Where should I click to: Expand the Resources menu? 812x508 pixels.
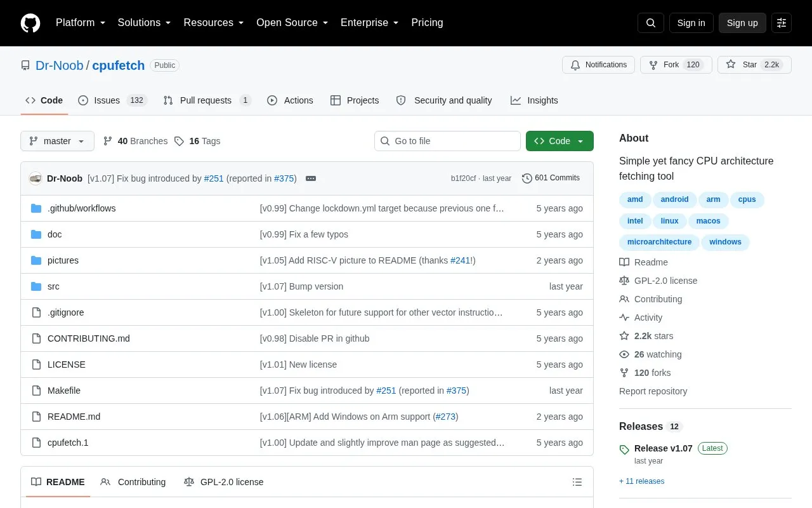(214, 23)
